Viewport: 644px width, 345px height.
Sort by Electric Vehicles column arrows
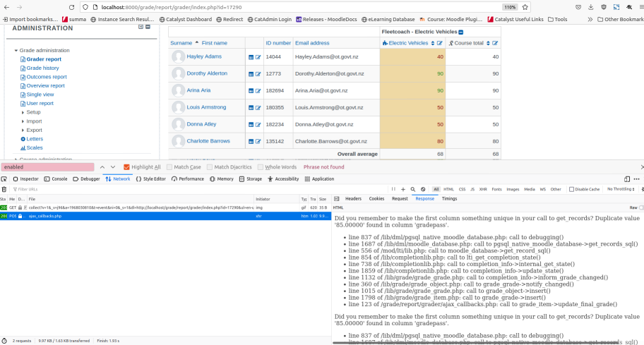click(x=432, y=43)
